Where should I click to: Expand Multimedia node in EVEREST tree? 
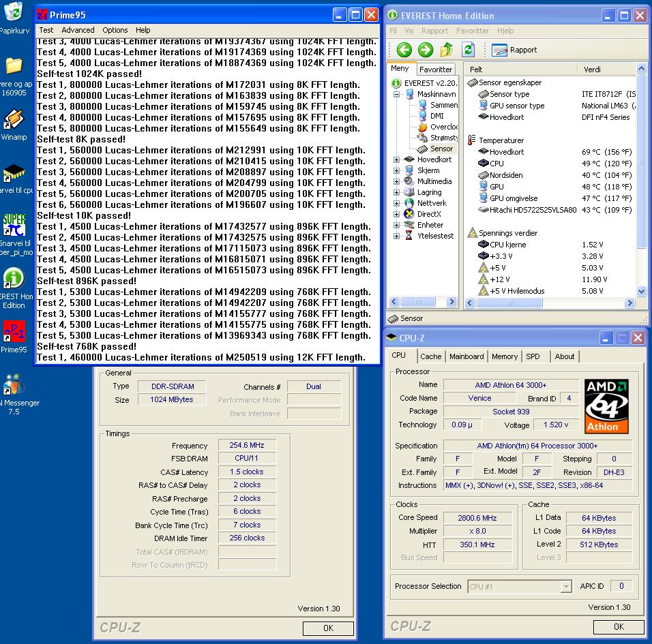[x=397, y=181]
